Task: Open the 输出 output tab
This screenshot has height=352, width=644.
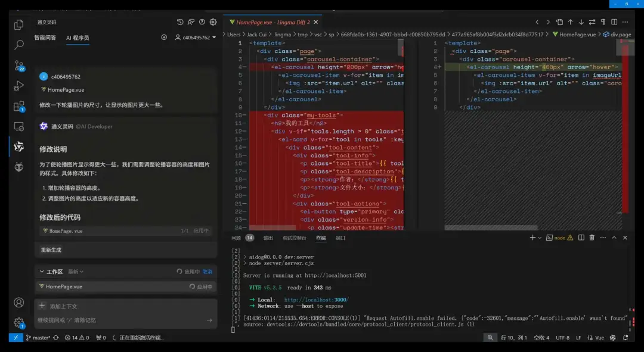Action: pyautogui.click(x=268, y=238)
